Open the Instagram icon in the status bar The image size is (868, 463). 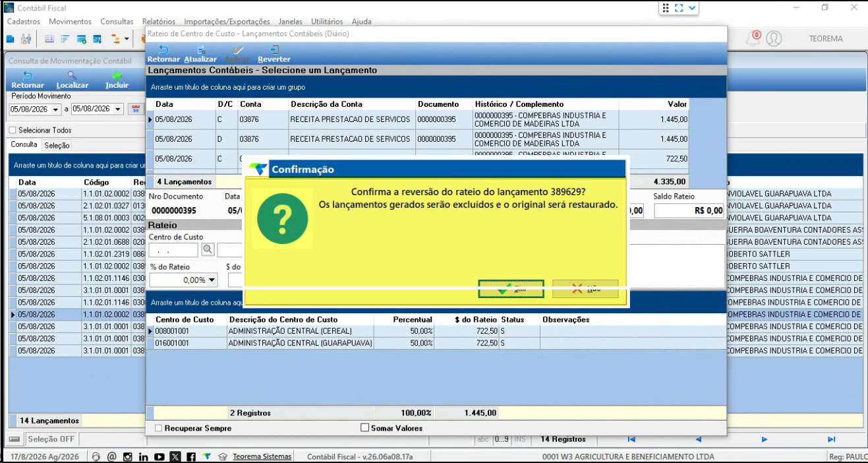[x=127, y=456]
